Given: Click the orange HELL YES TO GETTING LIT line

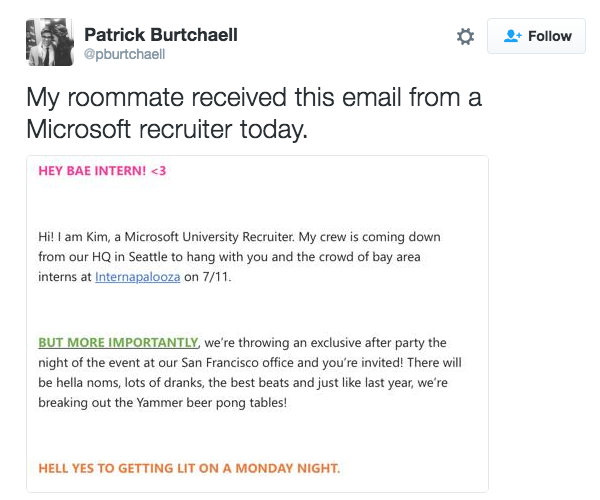Looking at the screenshot, I should (x=189, y=468).
